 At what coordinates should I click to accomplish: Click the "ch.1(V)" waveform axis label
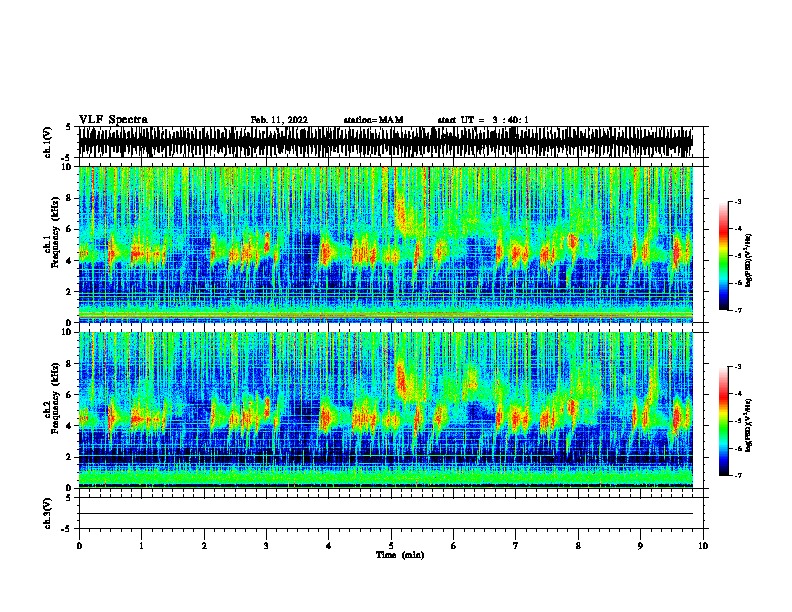tap(47, 142)
